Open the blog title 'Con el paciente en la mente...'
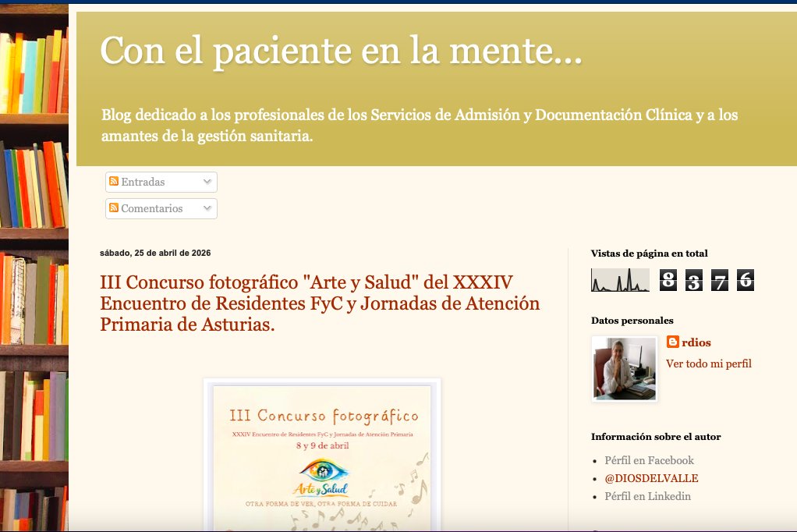The image size is (797, 532). (x=341, y=51)
